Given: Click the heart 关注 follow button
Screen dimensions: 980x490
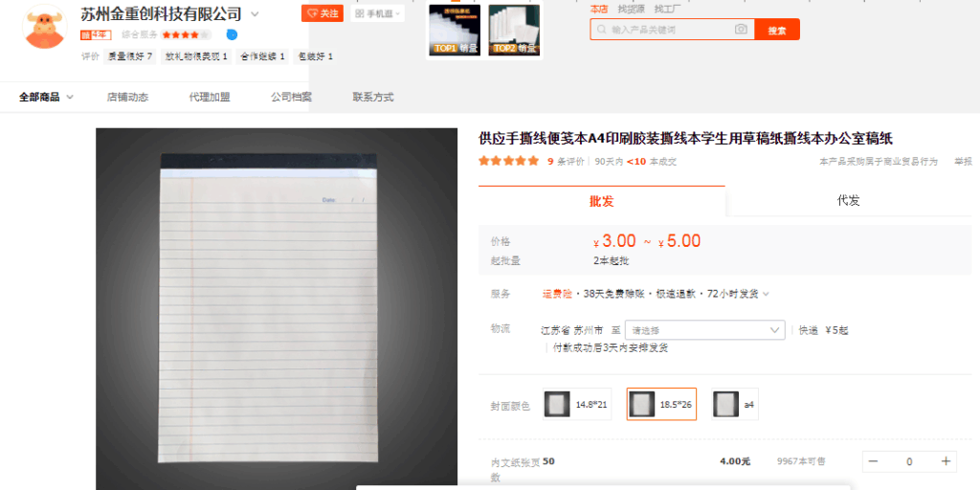Looking at the screenshot, I should pyautogui.click(x=323, y=13).
